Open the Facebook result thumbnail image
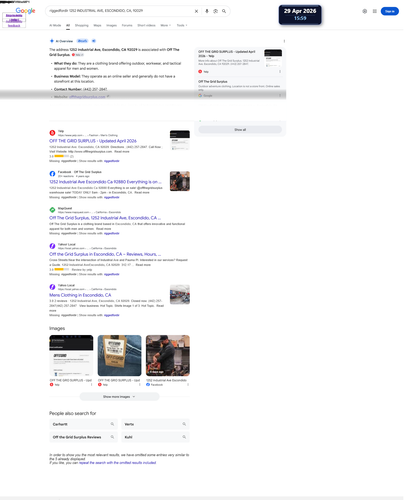Screen dimensions: 408x500 (x=180, y=181)
